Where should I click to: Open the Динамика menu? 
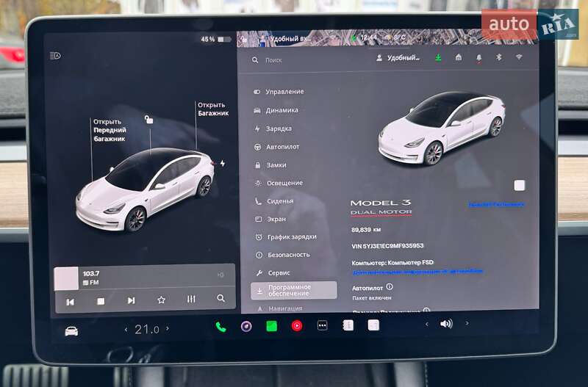pos(276,110)
